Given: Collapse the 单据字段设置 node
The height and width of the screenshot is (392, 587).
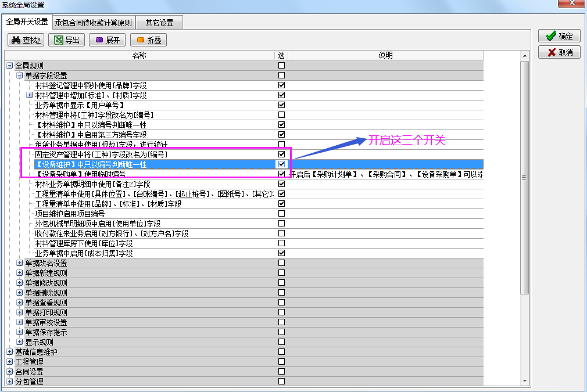Looking at the screenshot, I should coord(19,75).
